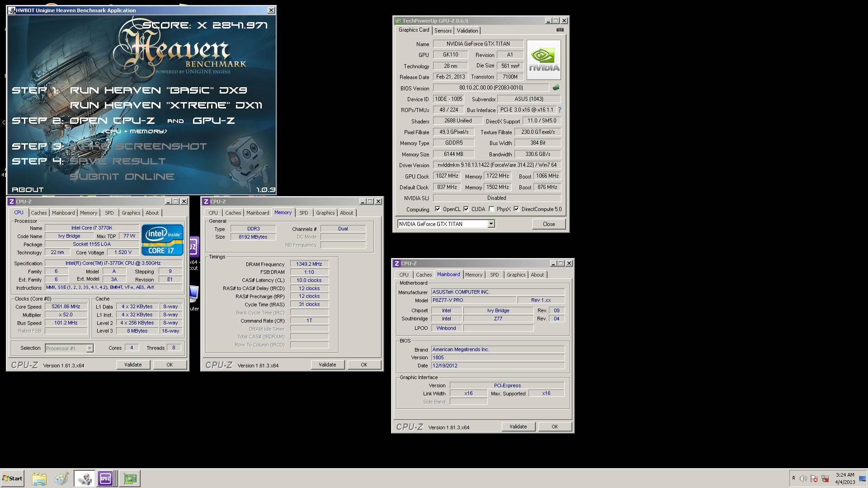
Task: Click the Multiplier value x 52.0
Action: 66,315
